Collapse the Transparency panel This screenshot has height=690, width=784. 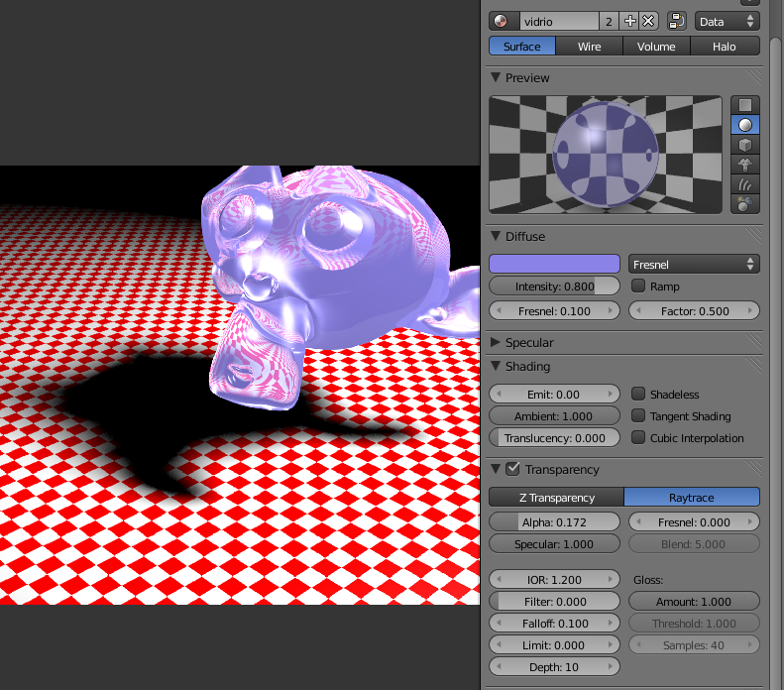point(496,469)
